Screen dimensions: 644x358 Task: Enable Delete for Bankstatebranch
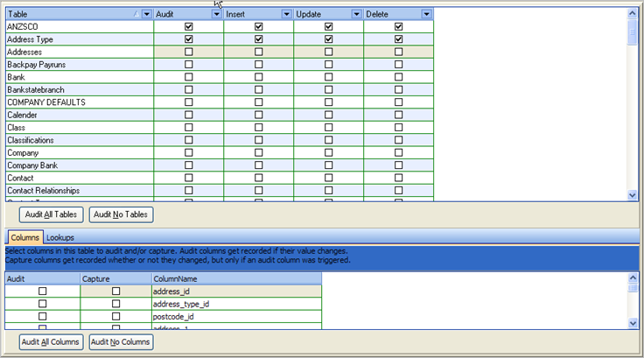click(398, 89)
